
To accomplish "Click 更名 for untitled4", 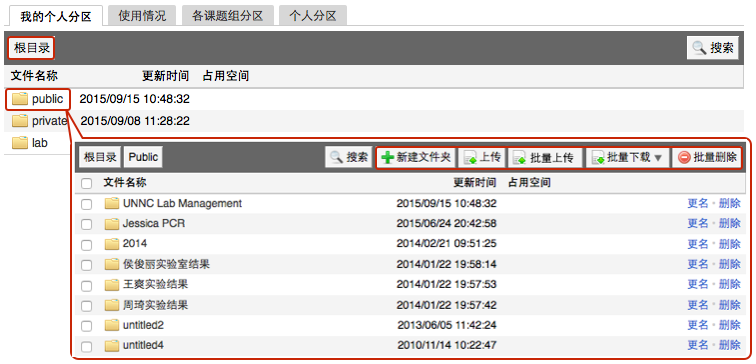I will pyautogui.click(x=698, y=346).
